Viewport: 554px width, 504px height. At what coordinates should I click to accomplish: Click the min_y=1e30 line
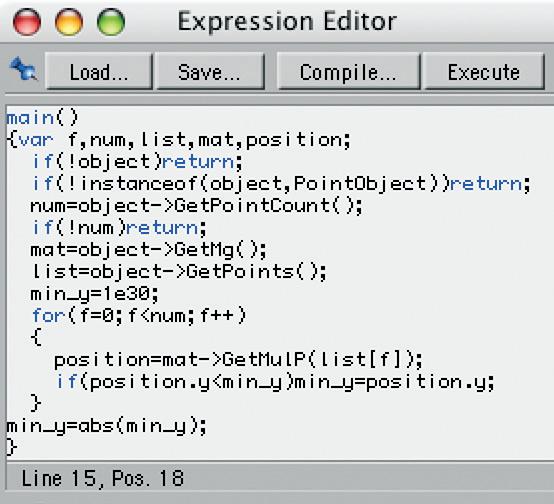[95, 294]
